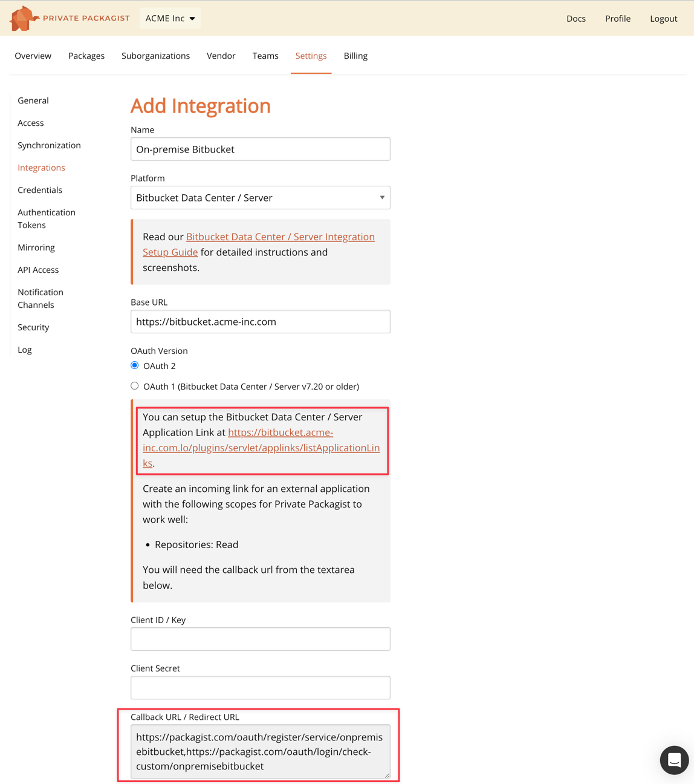Screen dimensions: 694x784
Task: Click the Base URL input field
Action: tap(260, 322)
